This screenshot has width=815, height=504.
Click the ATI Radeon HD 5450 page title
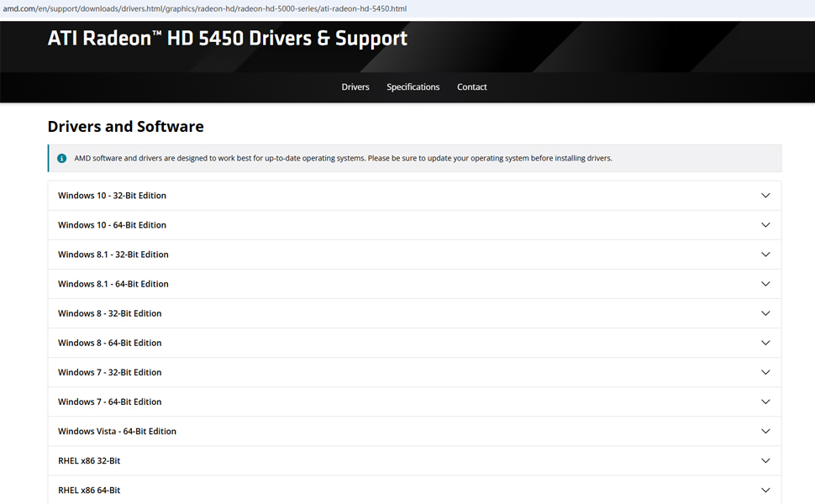227,39
